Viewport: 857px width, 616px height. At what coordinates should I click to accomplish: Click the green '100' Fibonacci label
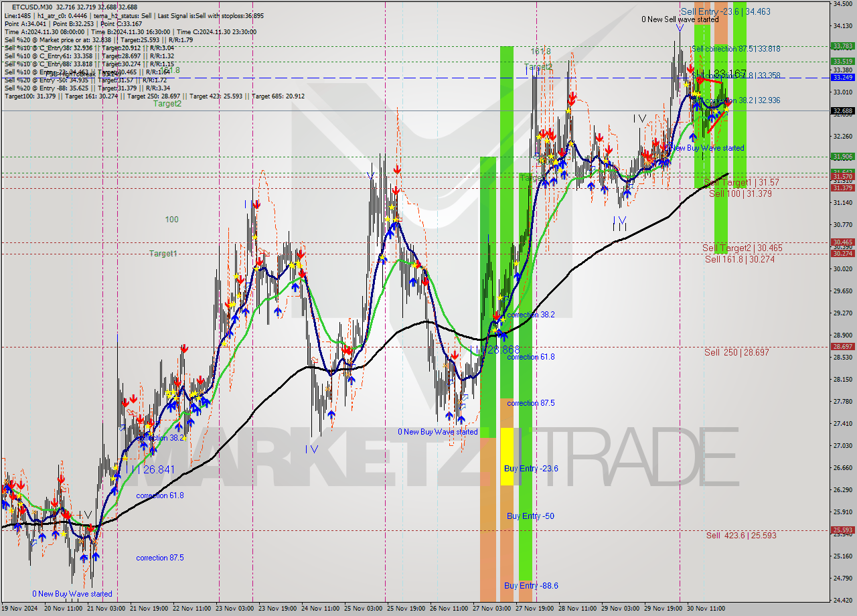pos(172,220)
